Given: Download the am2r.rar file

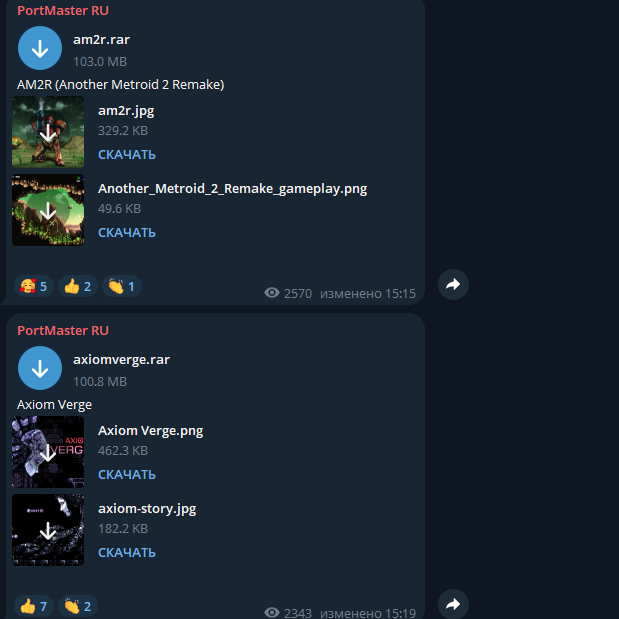Looking at the screenshot, I should (x=40, y=48).
